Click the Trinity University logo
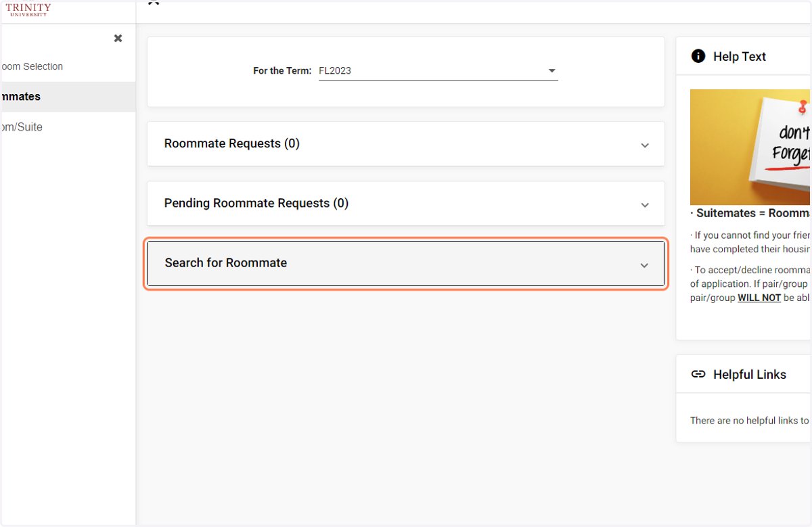 [28, 9]
